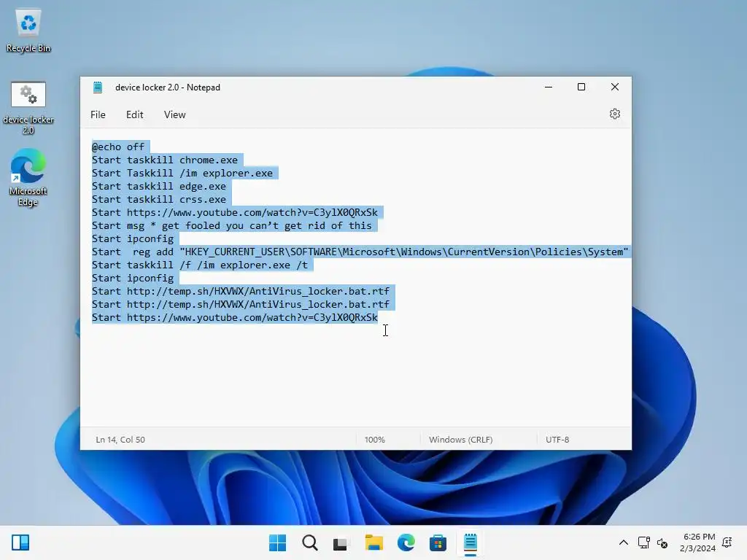Open Task View in taskbar

(341, 542)
